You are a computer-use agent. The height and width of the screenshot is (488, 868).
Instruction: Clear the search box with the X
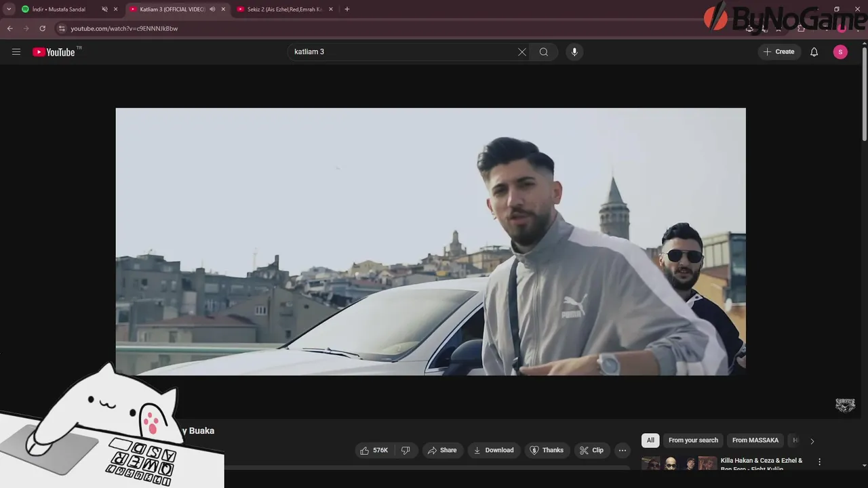[522, 52]
